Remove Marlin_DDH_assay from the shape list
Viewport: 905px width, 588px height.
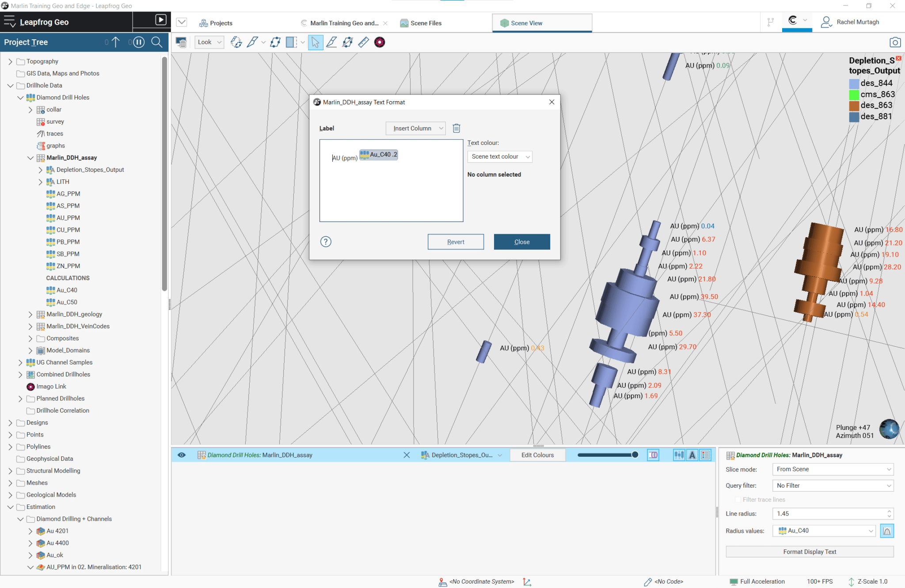coord(407,455)
